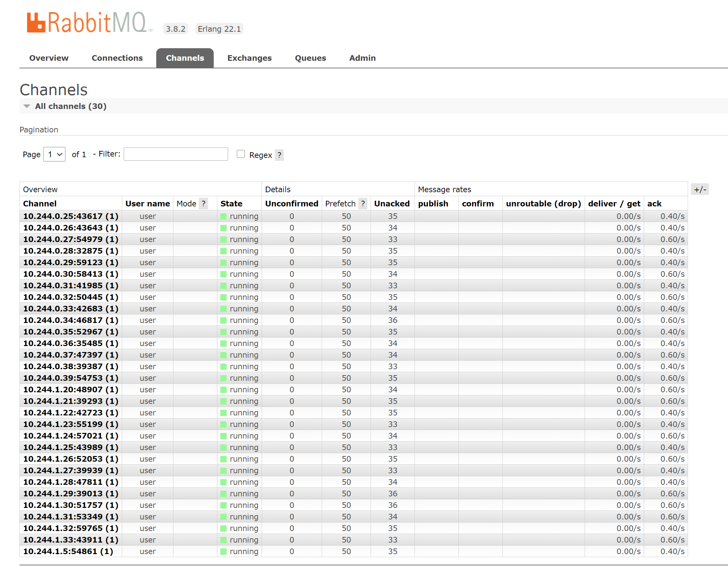
Task: Open channel 10.244.1.31:53349 (1)
Action: coord(71,517)
